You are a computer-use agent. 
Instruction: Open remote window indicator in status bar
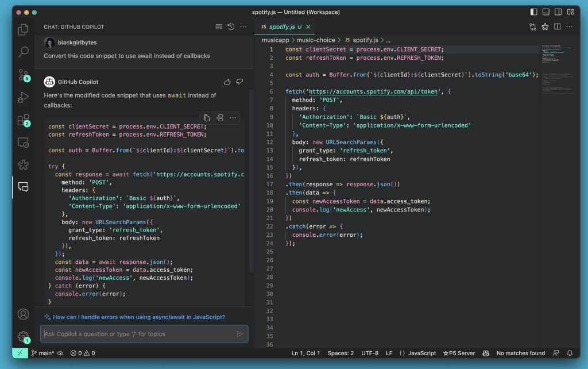coord(20,353)
